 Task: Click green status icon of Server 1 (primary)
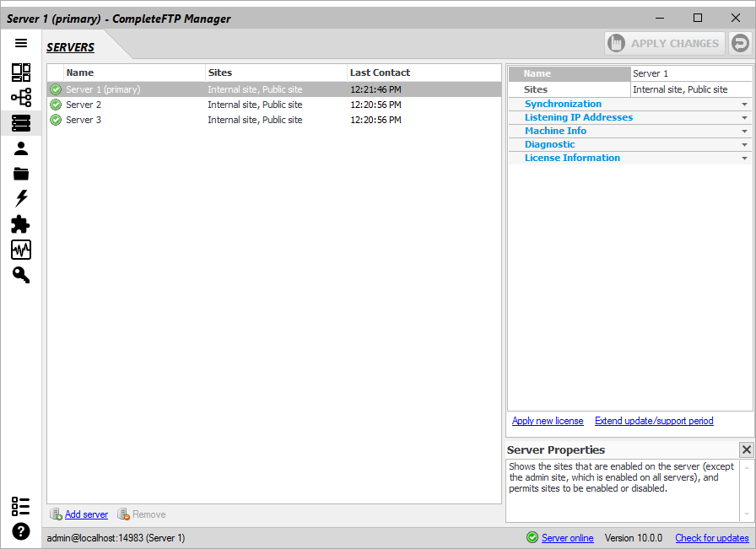point(56,89)
